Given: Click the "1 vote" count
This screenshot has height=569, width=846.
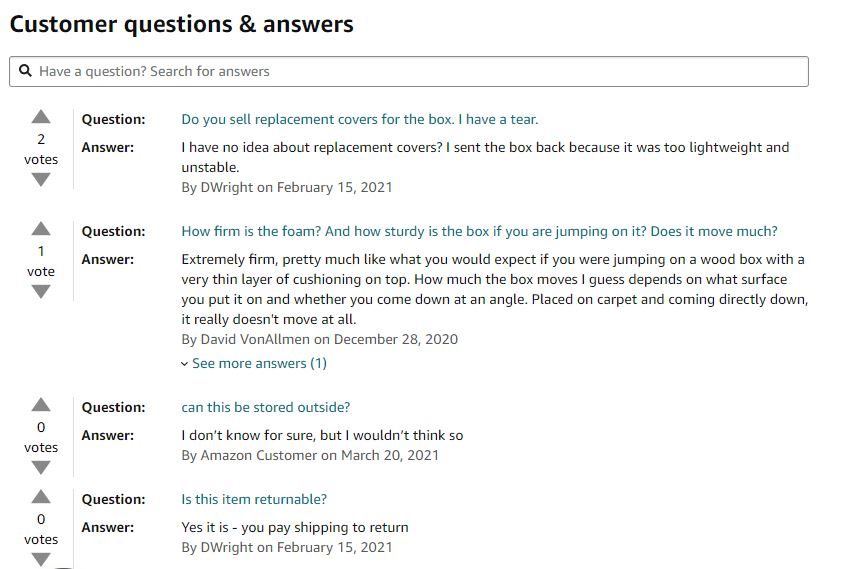Looking at the screenshot, I should pyautogui.click(x=41, y=261).
